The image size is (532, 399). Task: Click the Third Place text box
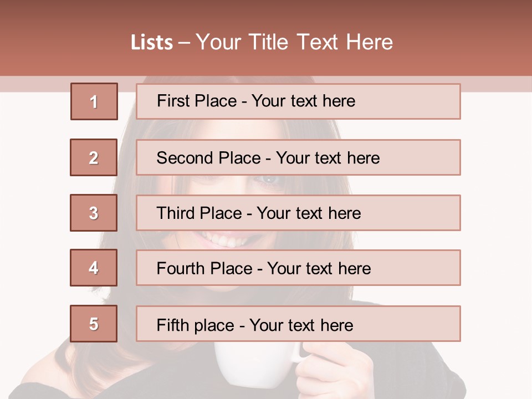click(298, 213)
